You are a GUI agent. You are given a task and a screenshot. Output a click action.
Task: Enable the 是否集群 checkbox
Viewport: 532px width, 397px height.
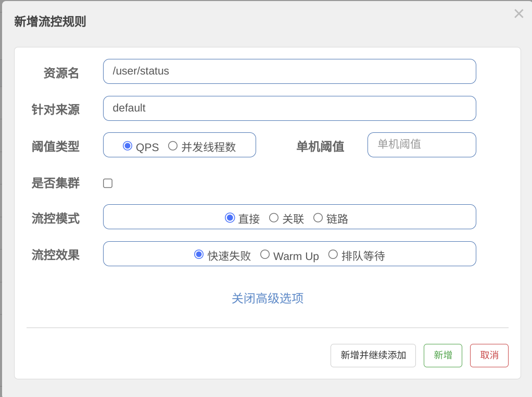point(108,183)
